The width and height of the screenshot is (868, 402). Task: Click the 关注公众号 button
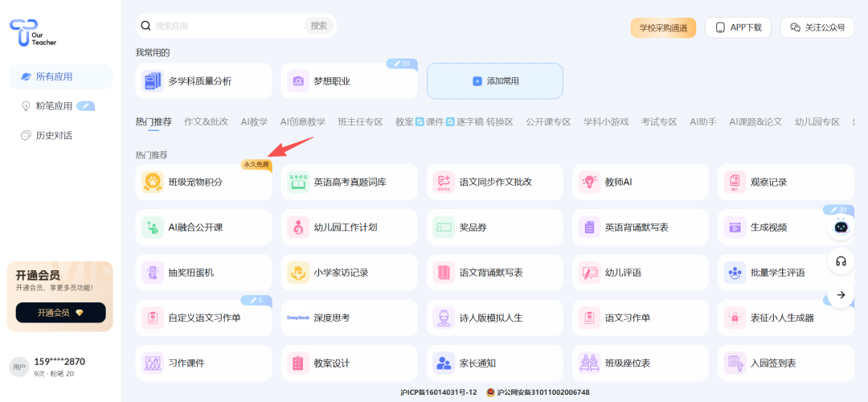[817, 27]
